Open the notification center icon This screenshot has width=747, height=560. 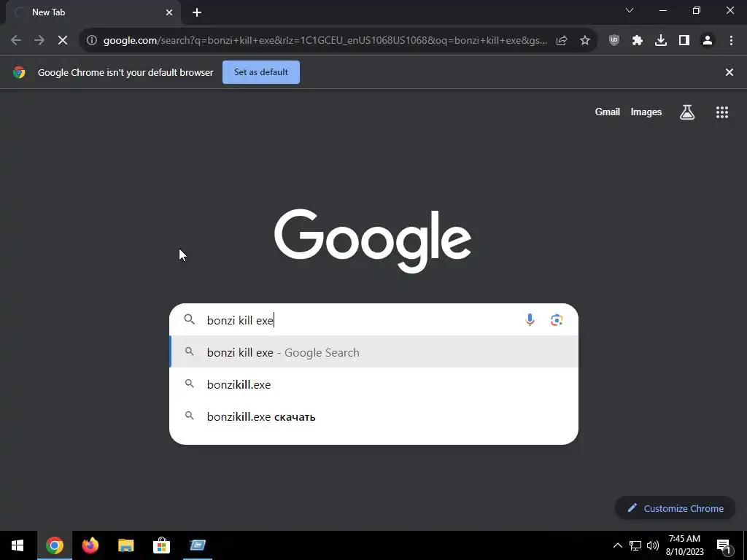pos(724,545)
